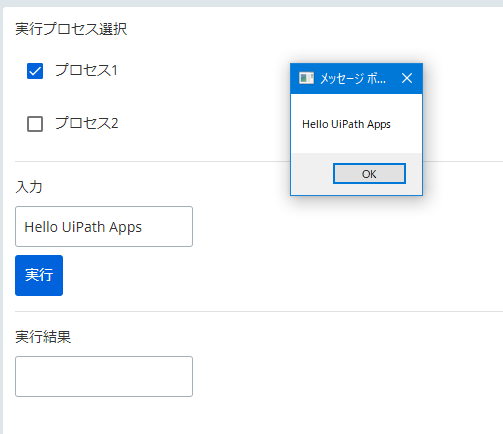Click Hello UiPath Apps text inside dialog
This screenshot has height=434, width=503.
pyautogui.click(x=346, y=124)
